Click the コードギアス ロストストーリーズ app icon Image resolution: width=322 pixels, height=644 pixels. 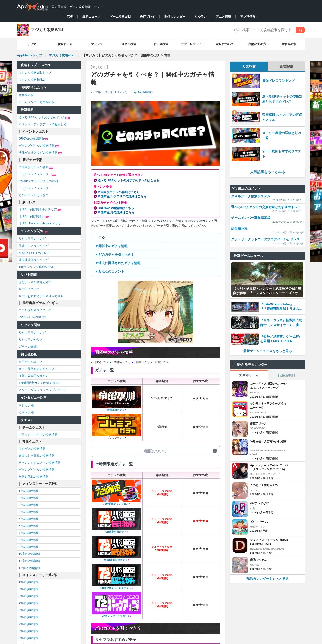point(240,389)
